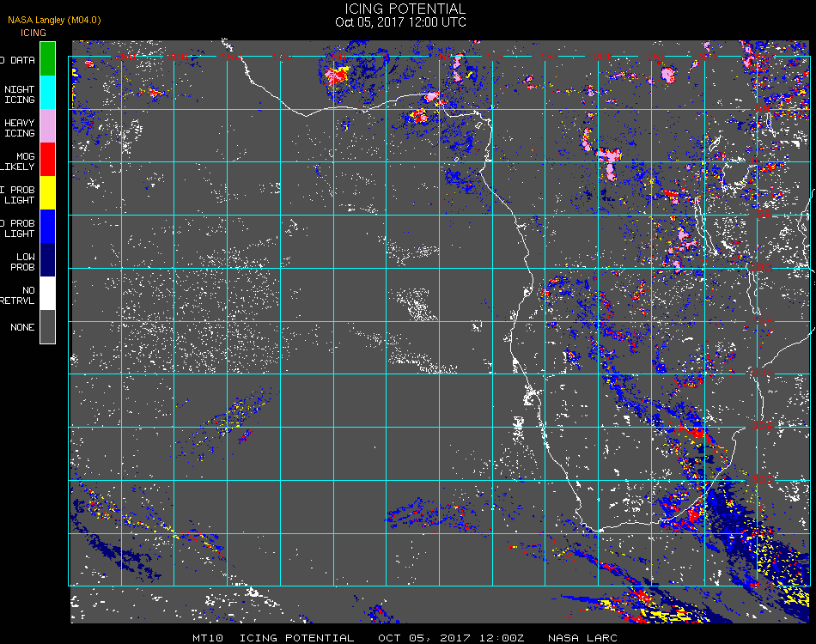Screen dimensions: 816x644
Task: Click the 'ICING POTENTIAL' title at top
Action: point(405,9)
